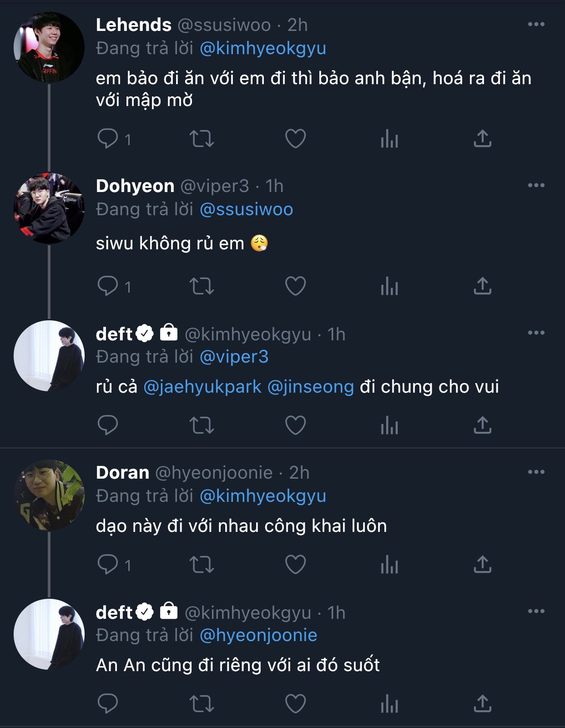Share Doran's tweet
The width and height of the screenshot is (565, 728).
pos(483,565)
